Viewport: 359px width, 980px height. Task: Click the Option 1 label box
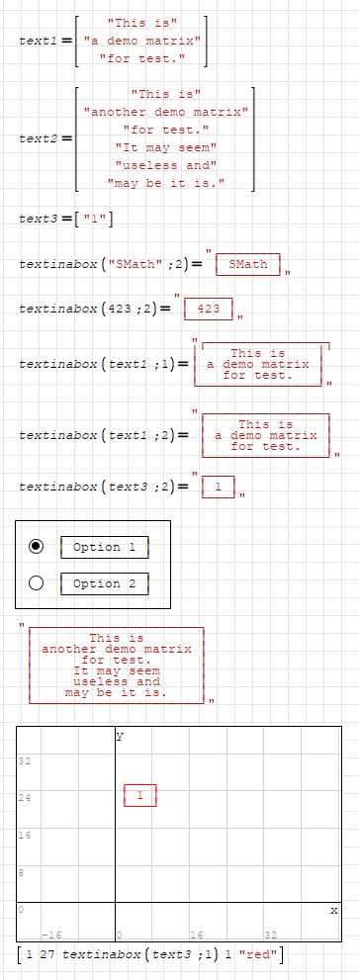tap(105, 547)
